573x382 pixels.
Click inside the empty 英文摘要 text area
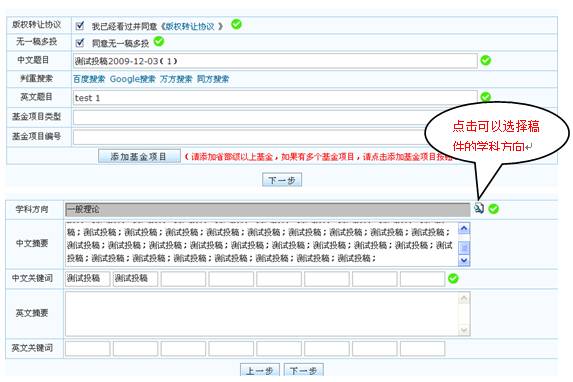[262, 314]
